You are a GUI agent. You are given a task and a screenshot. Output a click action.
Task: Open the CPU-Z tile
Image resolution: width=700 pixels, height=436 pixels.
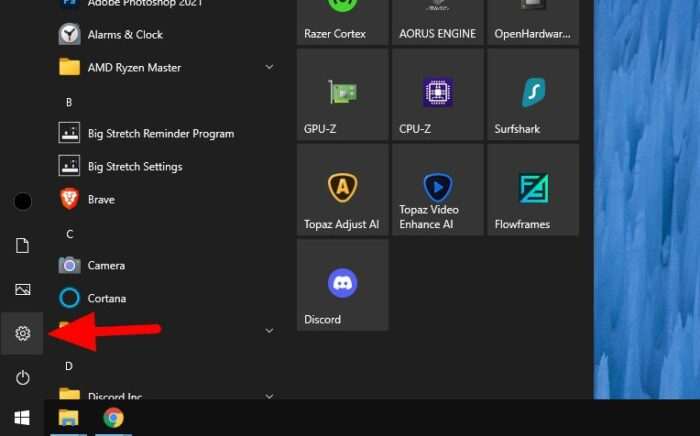438,95
